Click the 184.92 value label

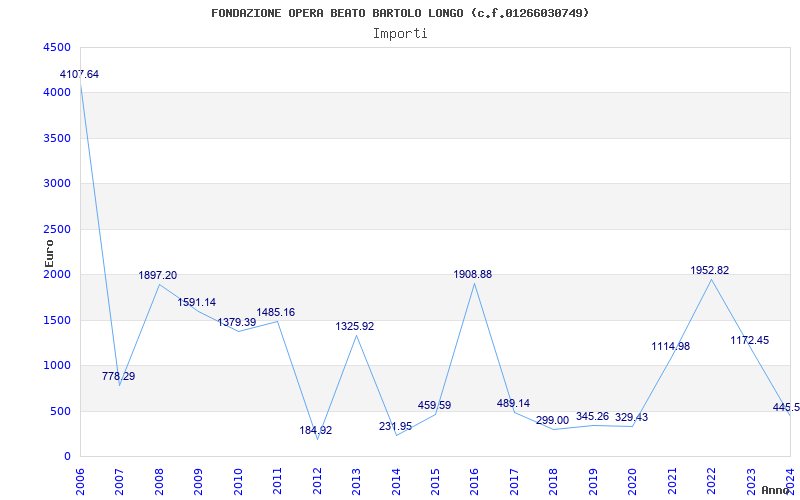(315, 431)
